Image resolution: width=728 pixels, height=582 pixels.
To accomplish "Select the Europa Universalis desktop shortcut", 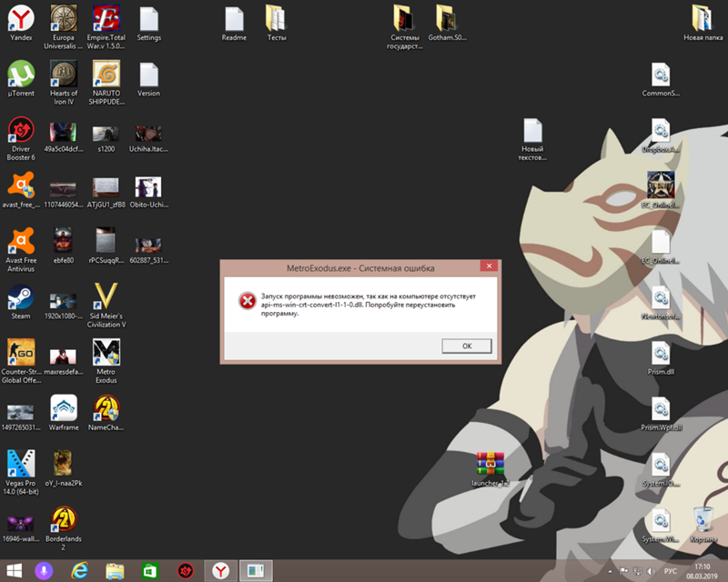I will (x=64, y=27).
